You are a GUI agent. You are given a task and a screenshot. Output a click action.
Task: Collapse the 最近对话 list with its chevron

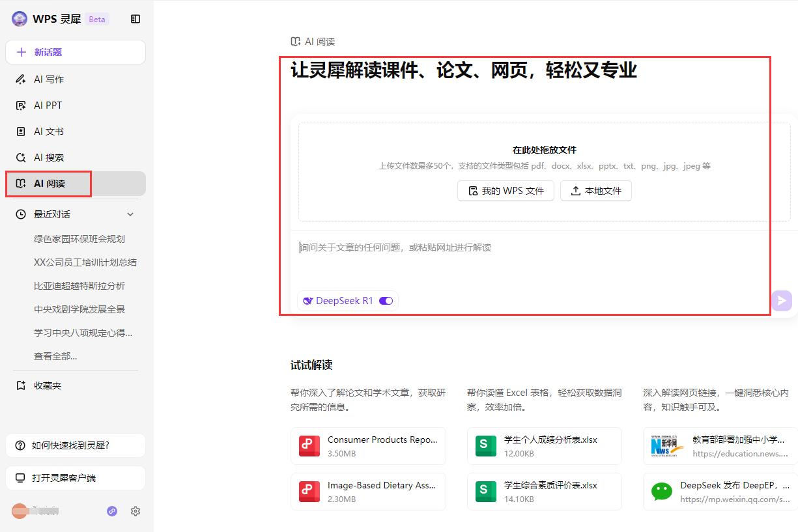click(x=130, y=214)
